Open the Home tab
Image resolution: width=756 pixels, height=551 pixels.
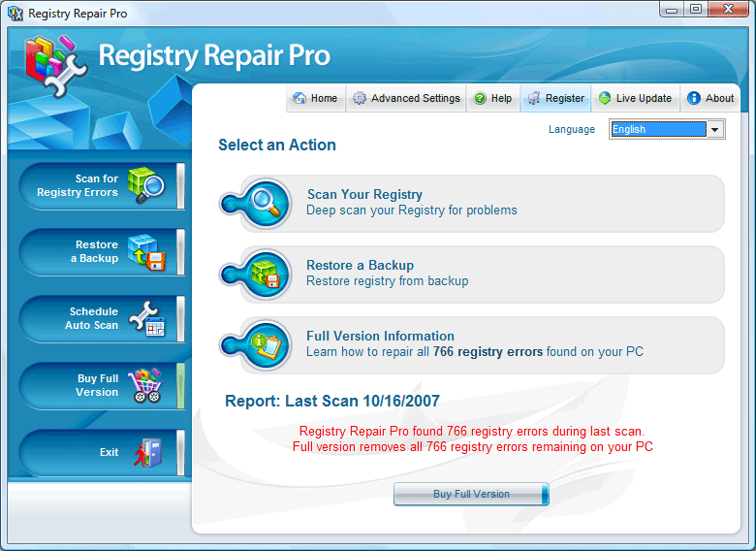[x=315, y=98]
